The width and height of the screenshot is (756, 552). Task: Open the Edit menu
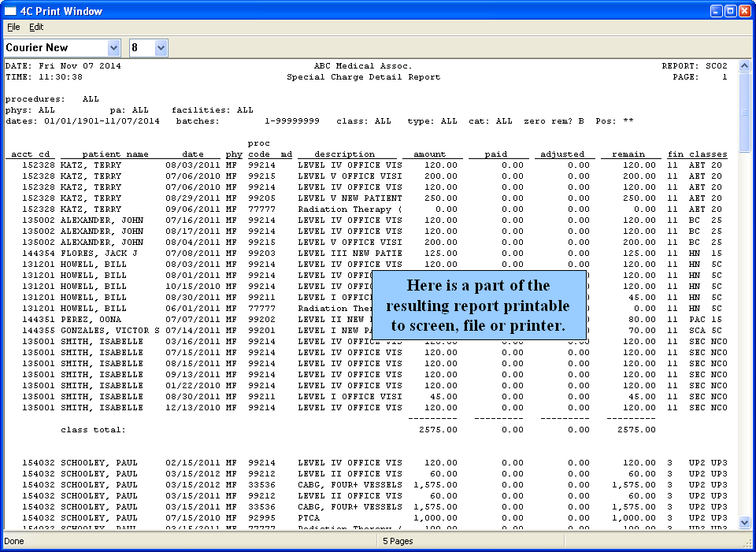tap(36, 28)
